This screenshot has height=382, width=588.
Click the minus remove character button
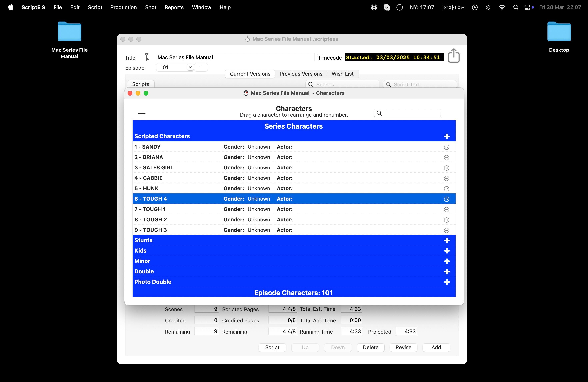click(x=142, y=113)
